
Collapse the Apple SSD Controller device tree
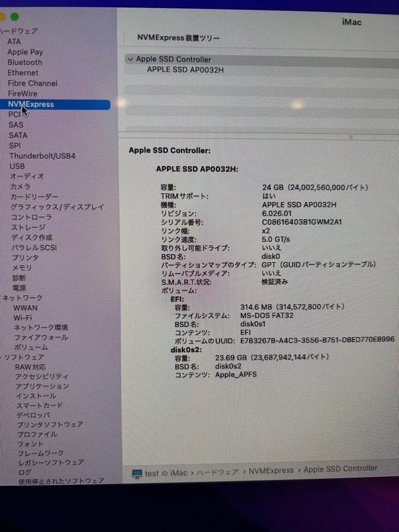tap(130, 59)
